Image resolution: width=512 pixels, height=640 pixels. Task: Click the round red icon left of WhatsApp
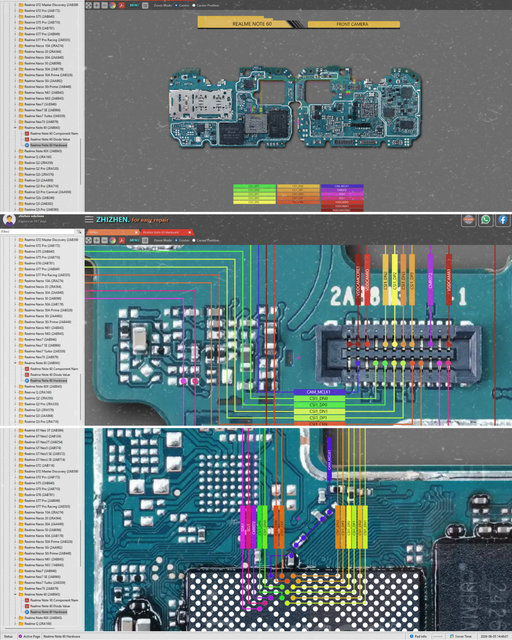468,220
